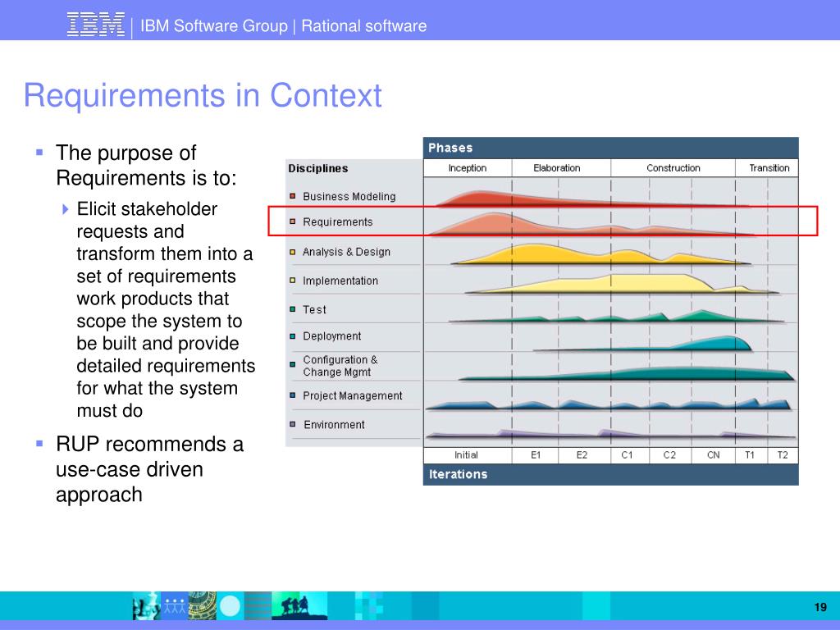Image resolution: width=840 pixels, height=630 pixels.
Task: Click the 'Configuration & Change Mgmt' label
Action: click(340, 366)
